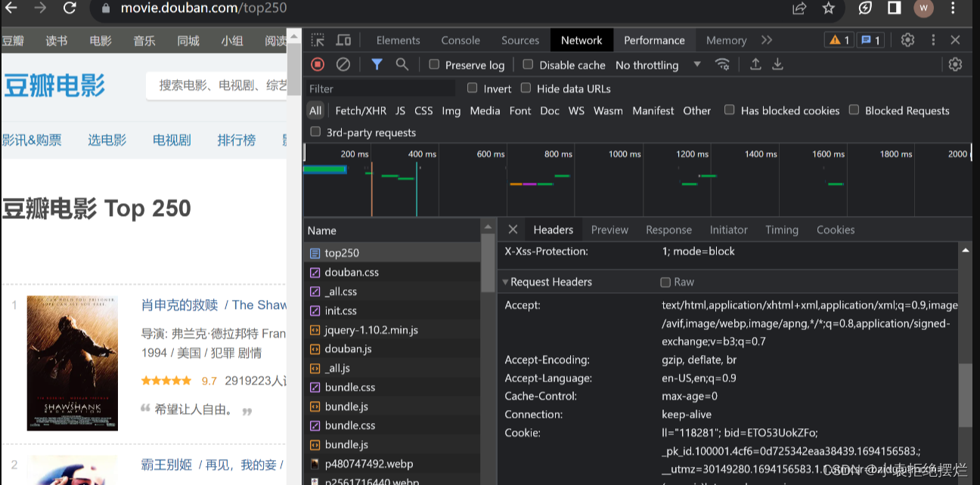Open 排行榜 link on Douban page
This screenshot has width=980, height=485.
point(237,140)
